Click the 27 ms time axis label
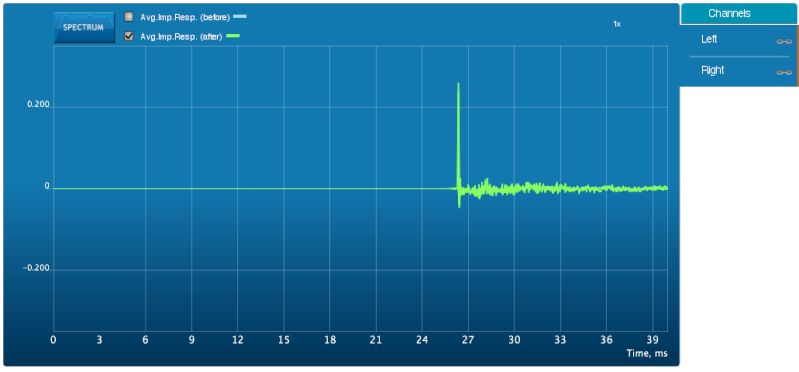 point(468,340)
